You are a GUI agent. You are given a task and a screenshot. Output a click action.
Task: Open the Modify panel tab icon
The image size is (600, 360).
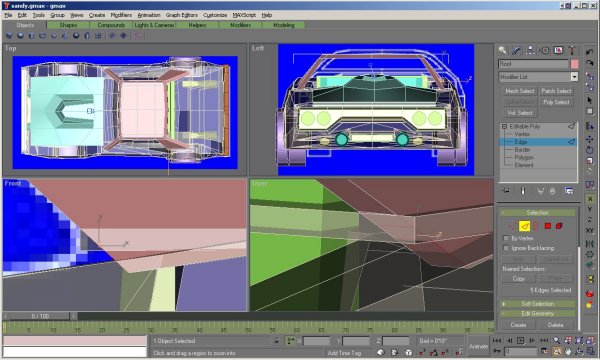tap(516, 50)
